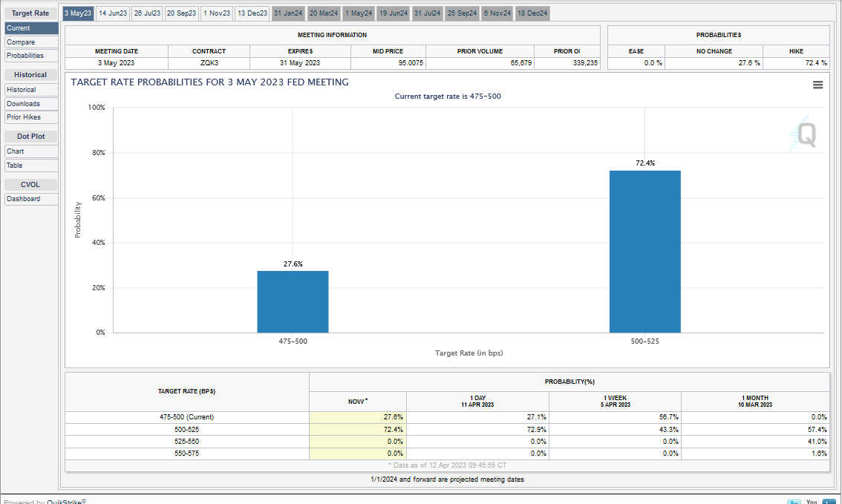Image resolution: width=842 pixels, height=504 pixels.
Task: Click the '500-525' row label in bottom table
Action: pyautogui.click(x=186, y=429)
